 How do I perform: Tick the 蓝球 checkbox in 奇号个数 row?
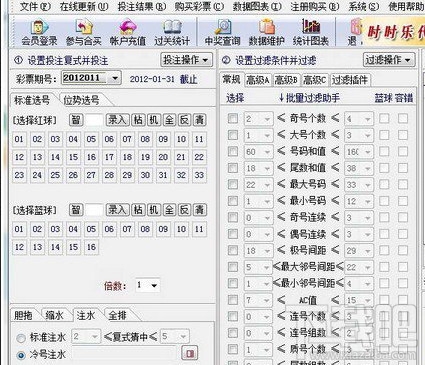click(x=384, y=118)
